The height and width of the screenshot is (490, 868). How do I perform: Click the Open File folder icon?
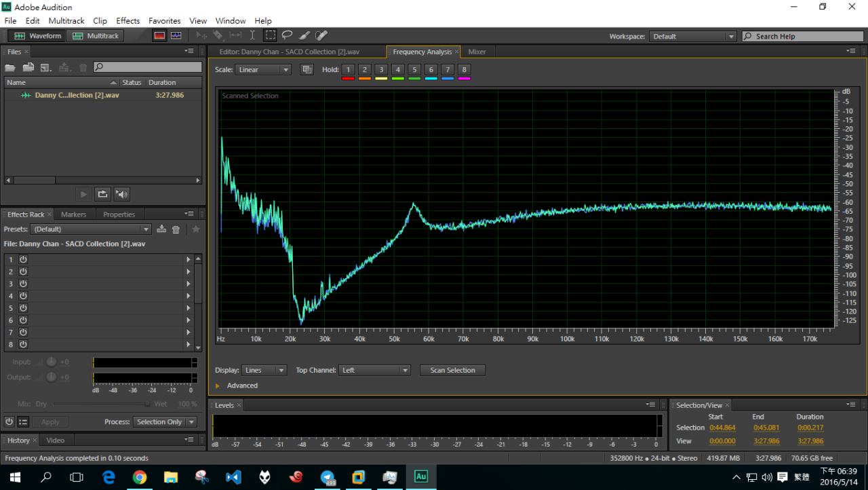(x=10, y=67)
